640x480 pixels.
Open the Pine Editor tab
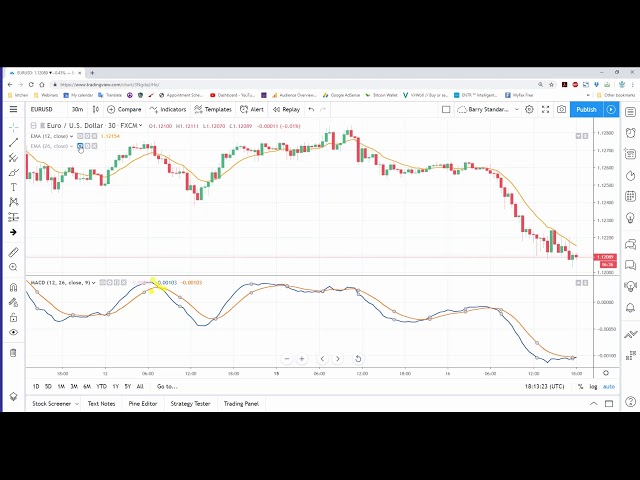(143, 403)
